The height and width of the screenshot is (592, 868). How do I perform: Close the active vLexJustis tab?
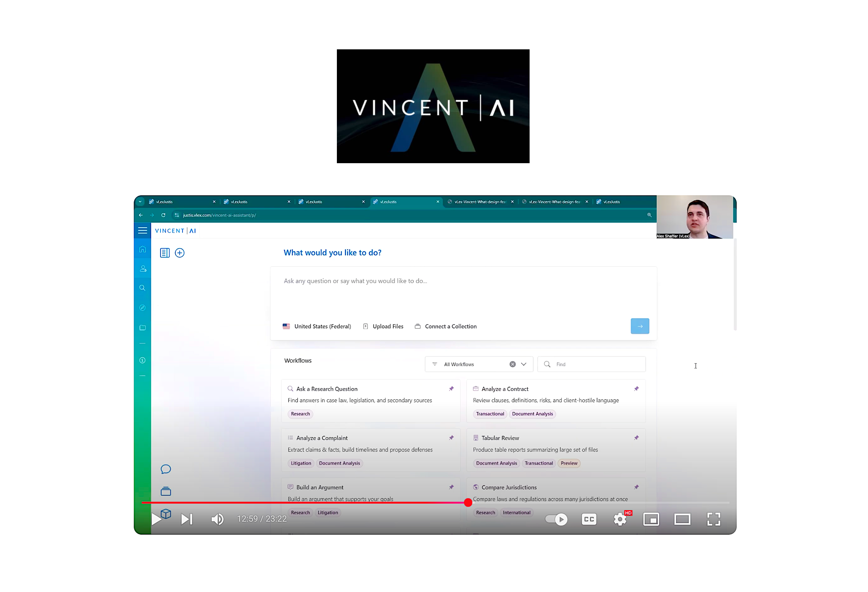click(438, 202)
